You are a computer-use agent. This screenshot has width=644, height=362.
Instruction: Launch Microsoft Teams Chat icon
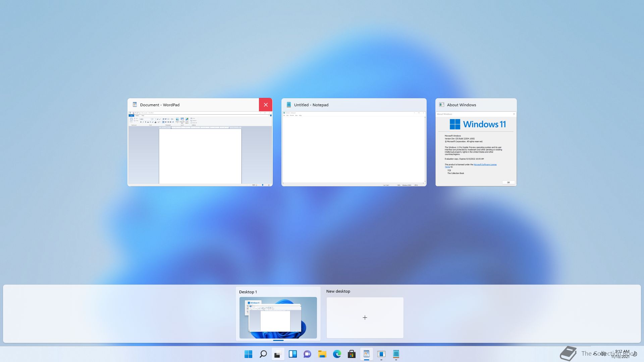pos(307,354)
